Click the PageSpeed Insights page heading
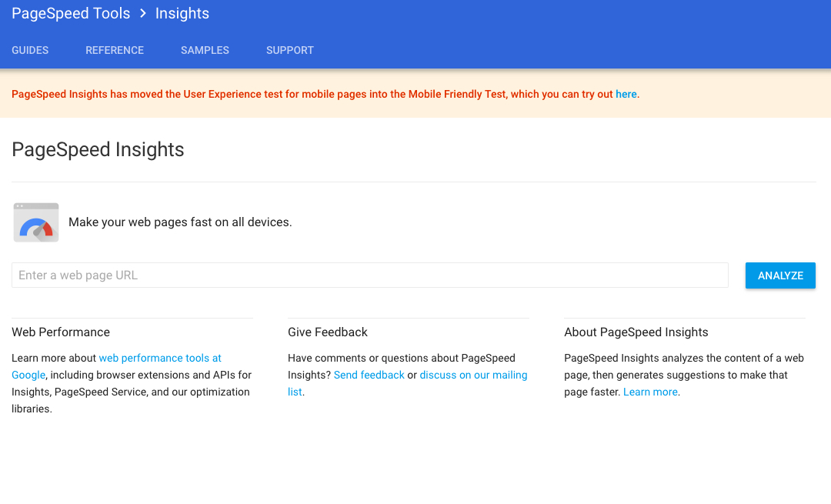This screenshot has width=831, height=504. [98, 149]
